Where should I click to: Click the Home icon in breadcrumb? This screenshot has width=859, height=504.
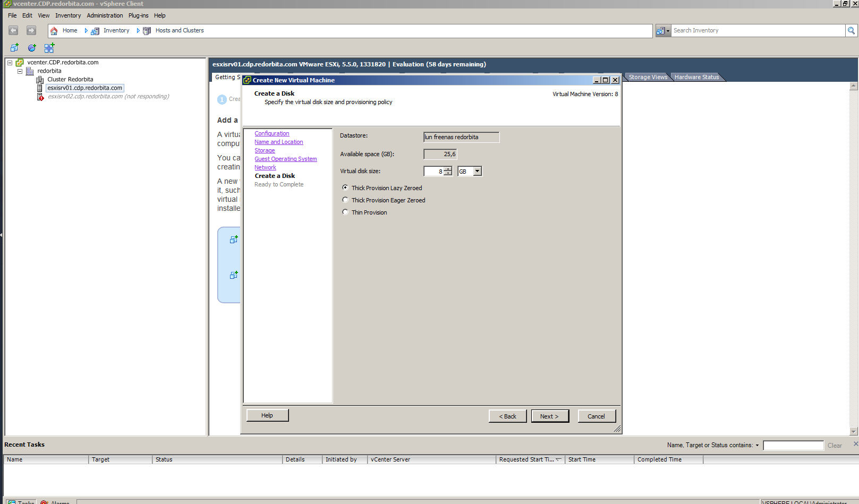coord(54,31)
